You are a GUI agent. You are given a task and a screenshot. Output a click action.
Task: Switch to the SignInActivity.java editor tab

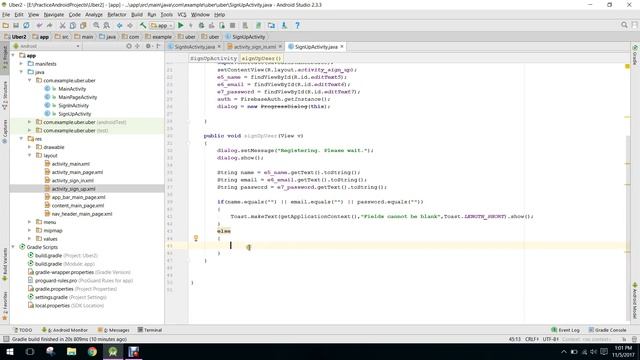tap(194, 47)
